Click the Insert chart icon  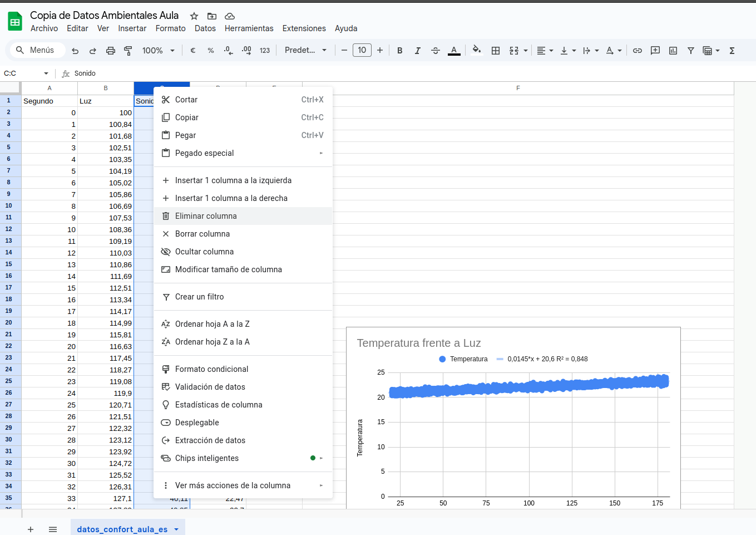coord(673,51)
